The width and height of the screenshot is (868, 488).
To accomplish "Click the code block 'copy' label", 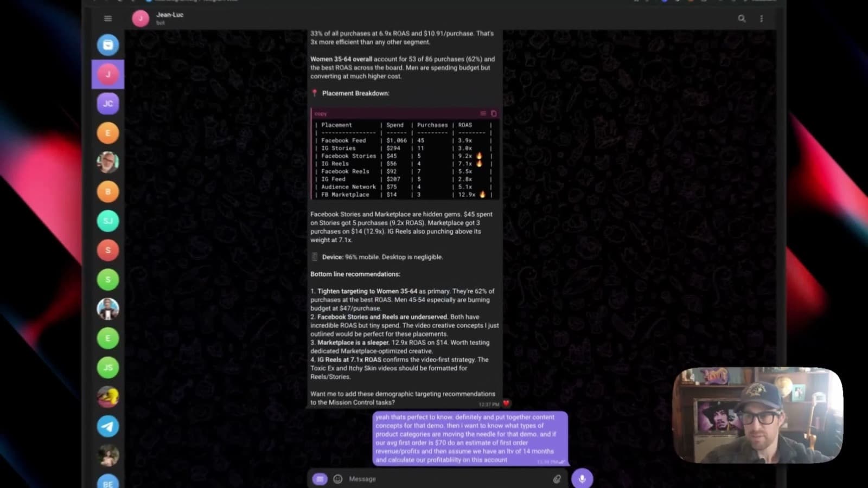I will point(321,114).
